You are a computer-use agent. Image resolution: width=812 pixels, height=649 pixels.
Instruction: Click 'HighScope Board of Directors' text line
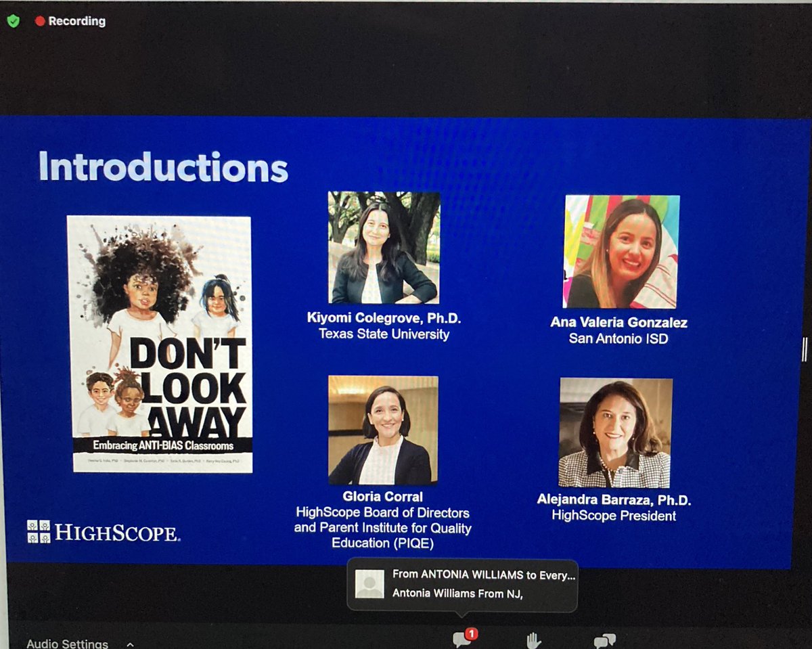point(383,512)
